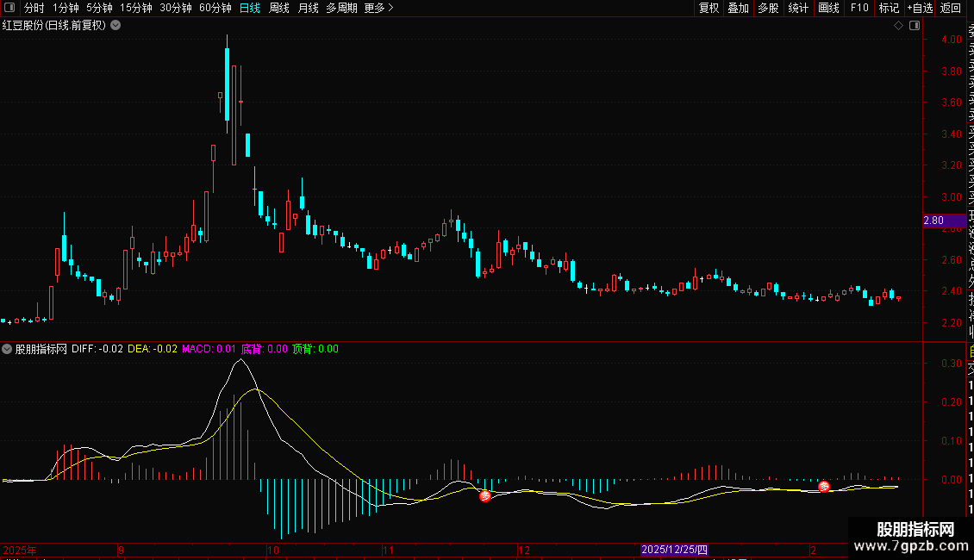Click the 0.30 indicator scale label

[x=952, y=364]
